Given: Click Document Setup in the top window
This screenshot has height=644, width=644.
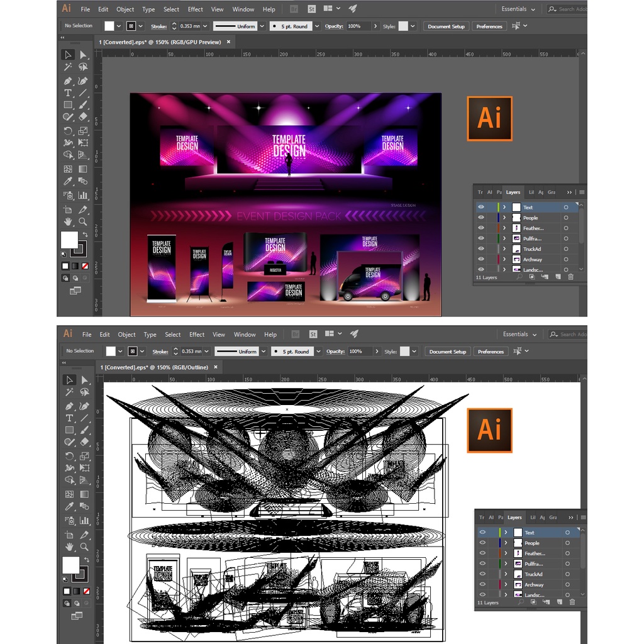Looking at the screenshot, I should pos(446,26).
